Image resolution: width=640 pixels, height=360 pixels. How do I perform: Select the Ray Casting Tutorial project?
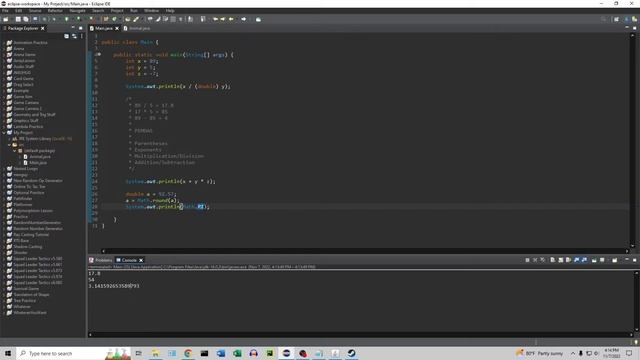tap(31, 235)
